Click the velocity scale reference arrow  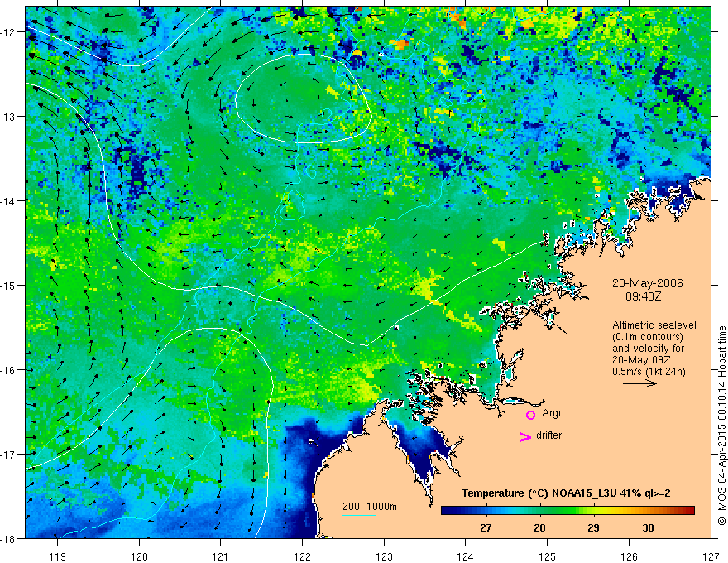pyautogui.click(x=639, y=383)
